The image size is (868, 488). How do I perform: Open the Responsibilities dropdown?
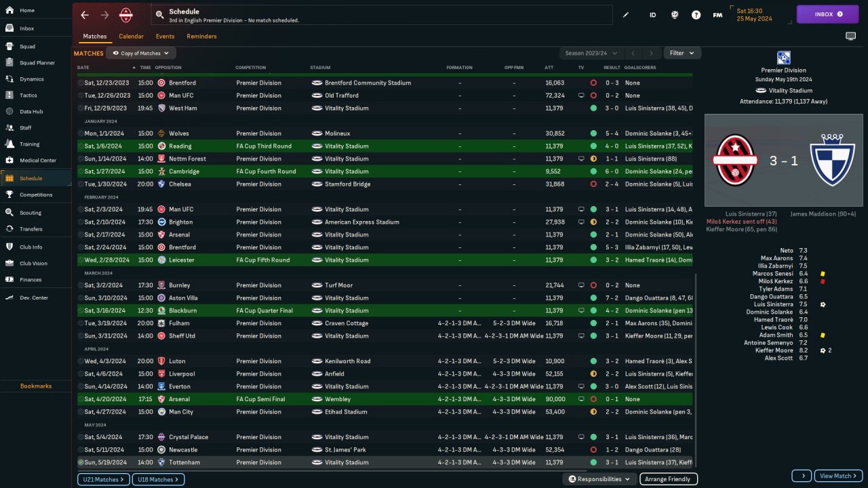pyautogui.click(x=599, y=479)
